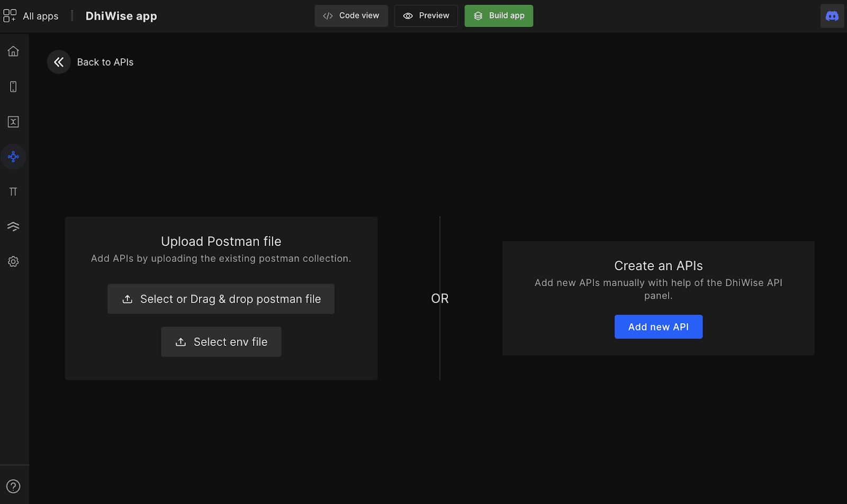Viewport: 847px width, 504px height.
Task: Switch to Code view
Action: coord(351,15)
